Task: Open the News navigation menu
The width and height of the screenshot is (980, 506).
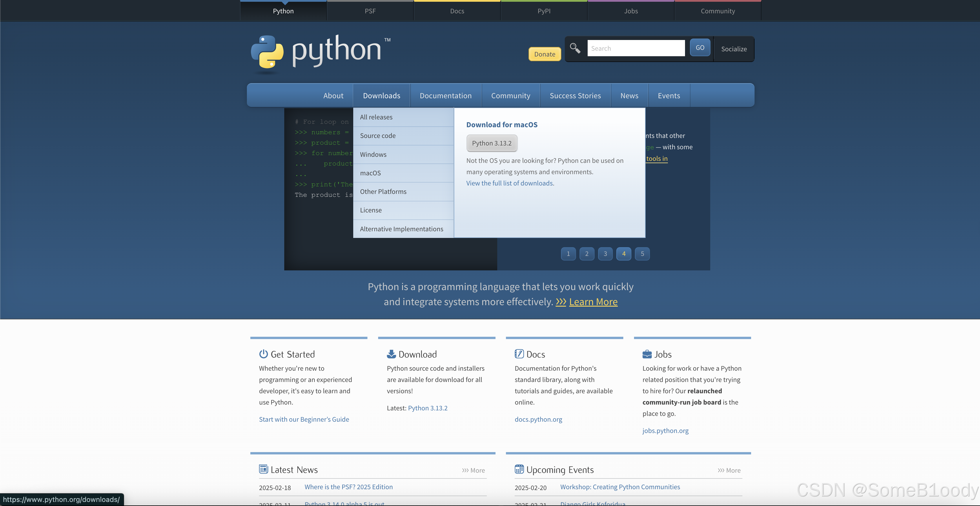Action: [629, 96]
